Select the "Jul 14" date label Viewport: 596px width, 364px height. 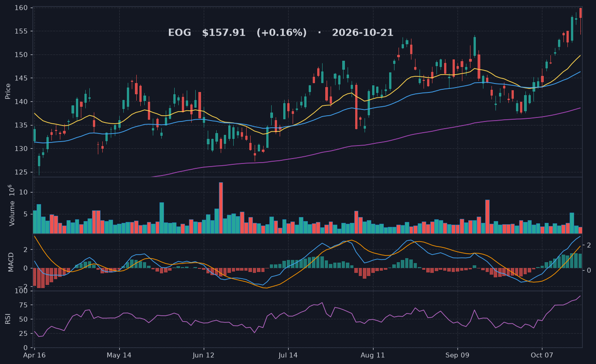click(x=288, y=356)
